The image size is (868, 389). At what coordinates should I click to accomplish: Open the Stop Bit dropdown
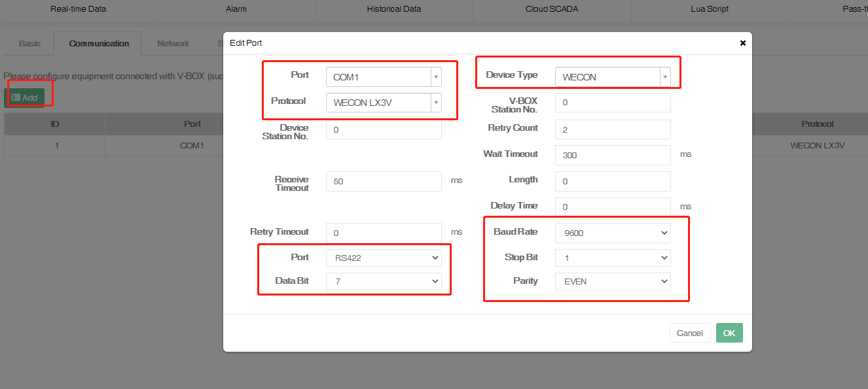pyautogui.click(x=613, y=258)
